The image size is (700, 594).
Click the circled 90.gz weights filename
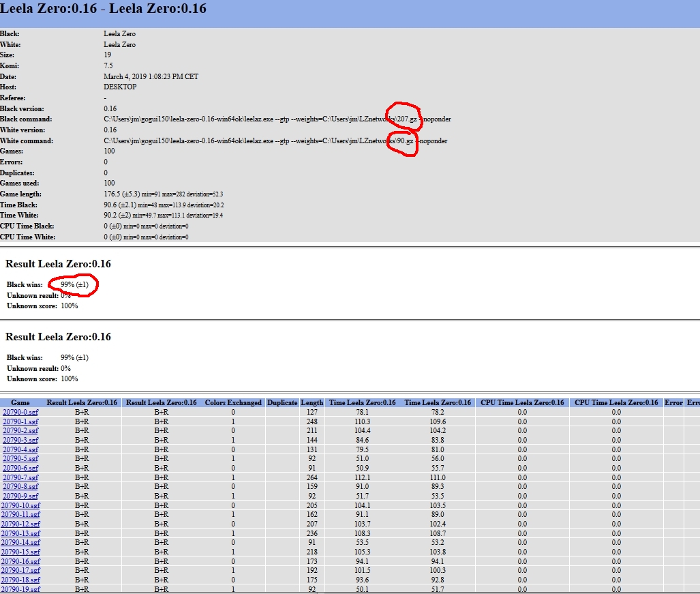[405, 141]
